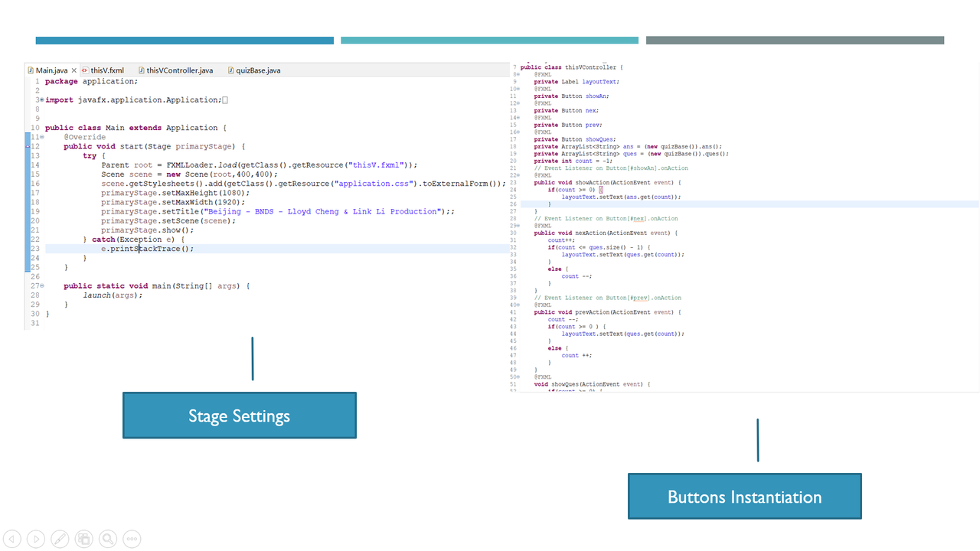Open the see all slides grid icon
Screen dimensions: 980x551
84,539
